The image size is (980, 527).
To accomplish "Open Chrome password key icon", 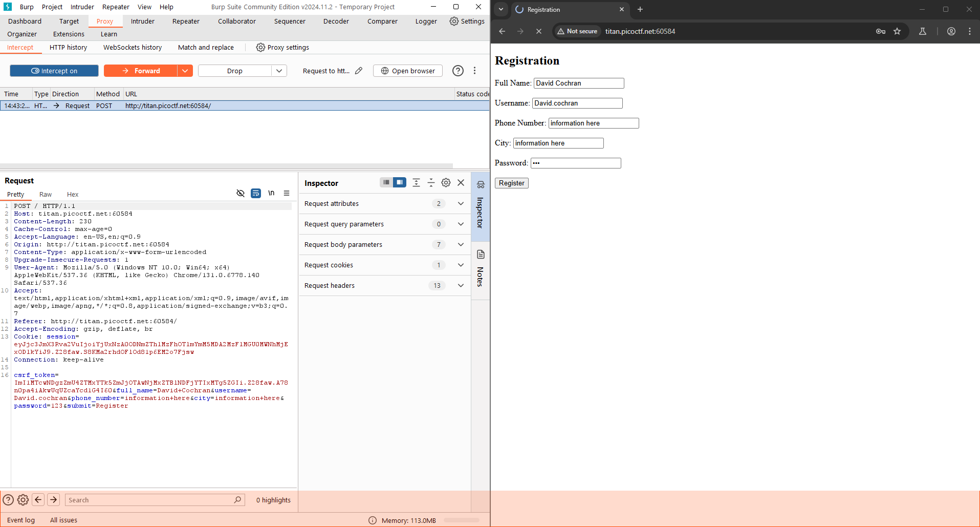I will (881, 31).
